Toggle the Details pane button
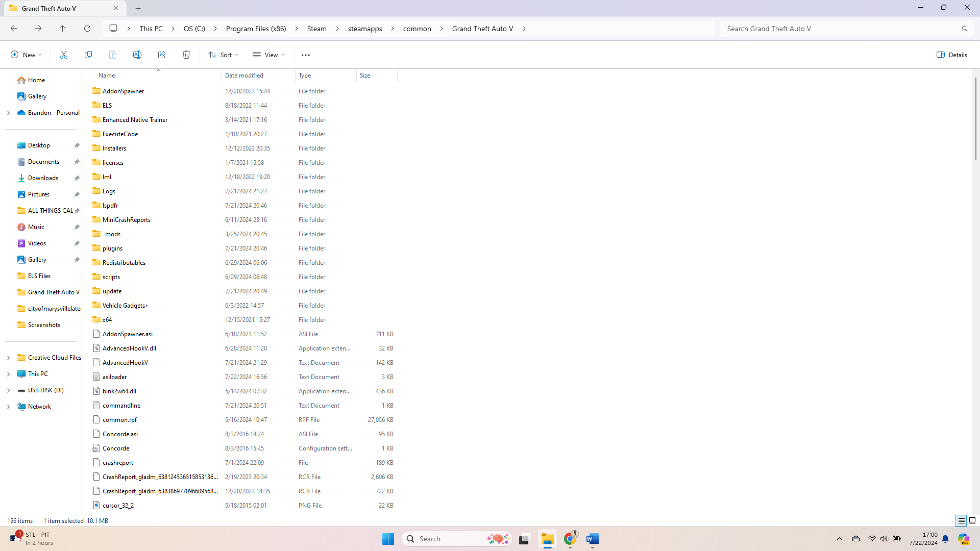 coord(952,55)
